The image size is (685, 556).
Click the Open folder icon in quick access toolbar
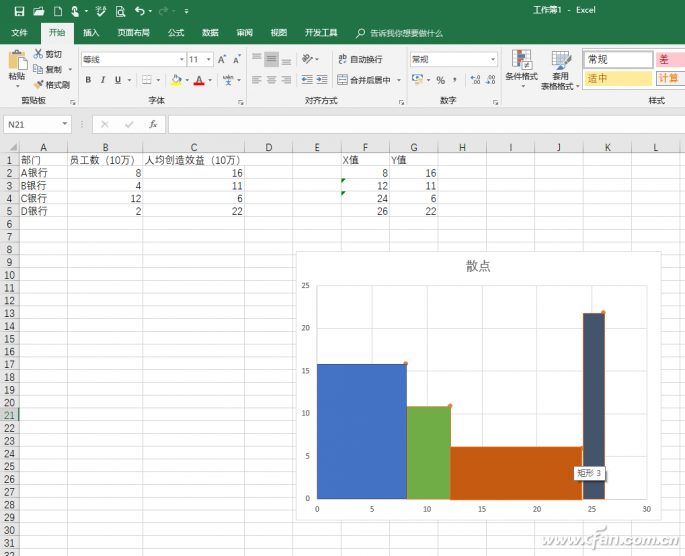tap(38, 11)
